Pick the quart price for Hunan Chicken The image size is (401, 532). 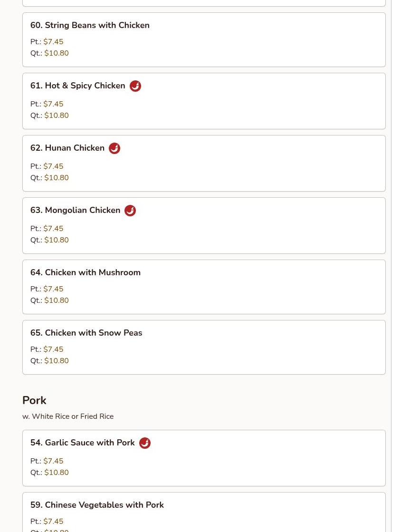tap(57, 178)
